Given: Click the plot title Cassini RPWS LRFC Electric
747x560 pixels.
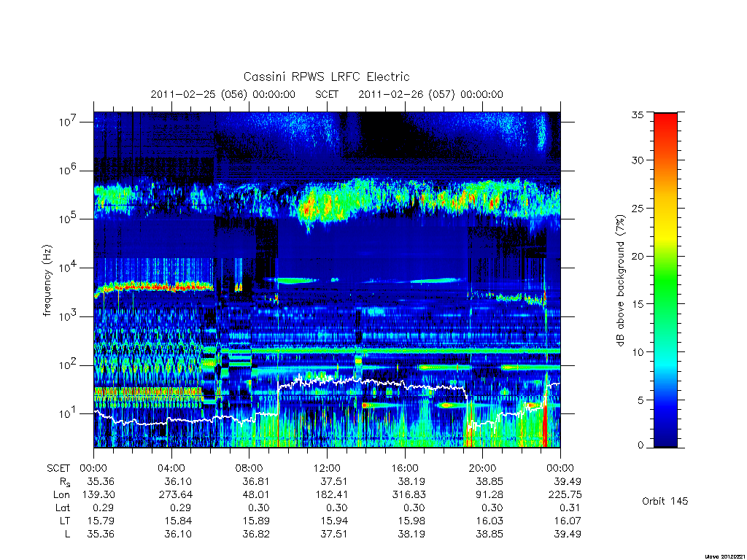Looking at the screenshot, I should coord(326,77).
